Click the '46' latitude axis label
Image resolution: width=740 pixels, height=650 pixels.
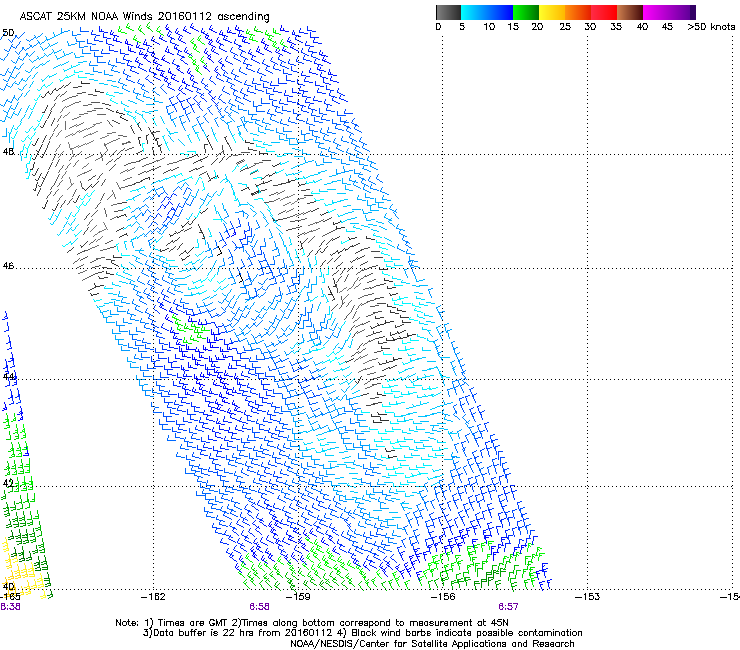click(8, 266)
